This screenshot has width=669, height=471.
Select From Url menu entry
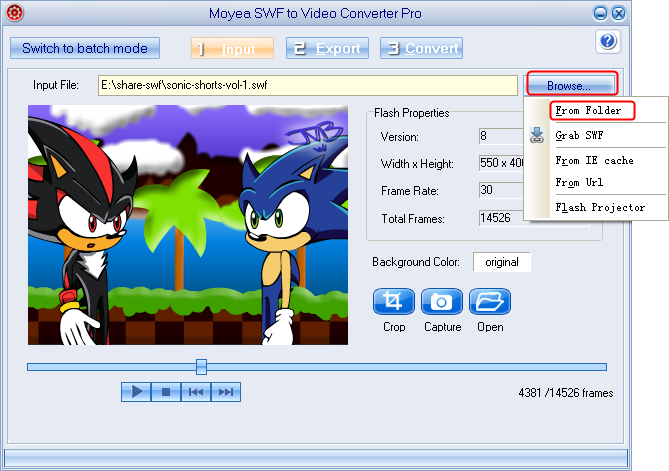pyautogui.click(x=579, y=183)
